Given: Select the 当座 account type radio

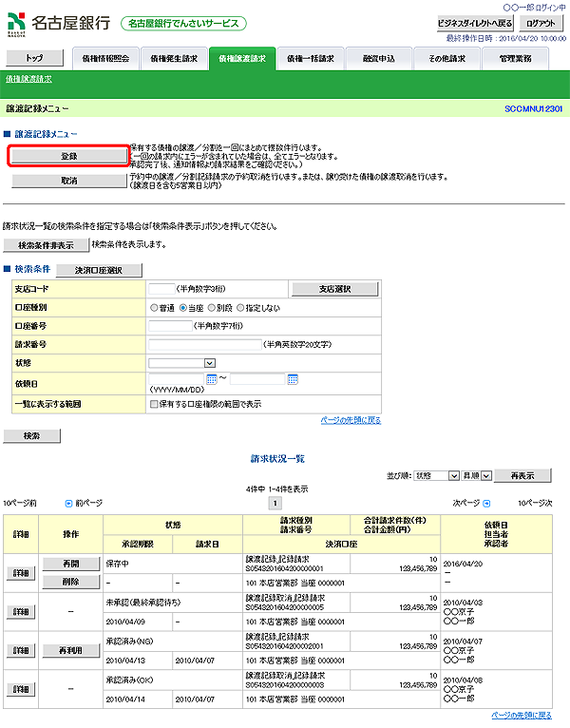Looking at the screenshot, I should [x=183, y=307].
